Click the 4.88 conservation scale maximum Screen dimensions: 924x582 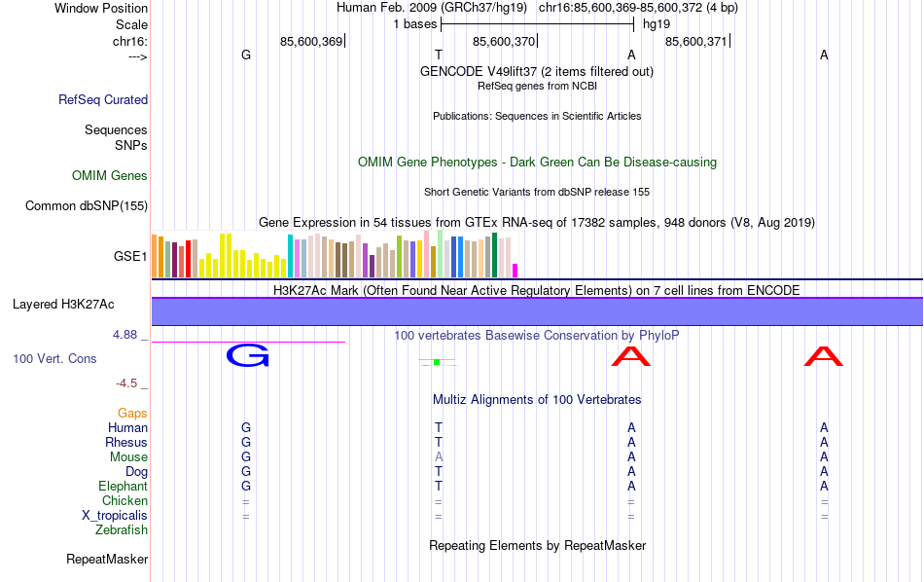(124, 335)
